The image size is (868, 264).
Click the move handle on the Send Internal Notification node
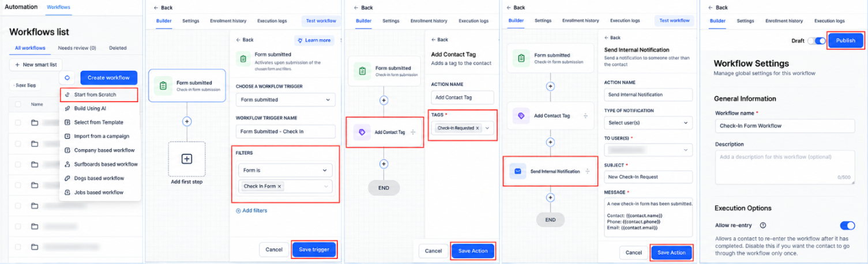(x=587, y=171)
